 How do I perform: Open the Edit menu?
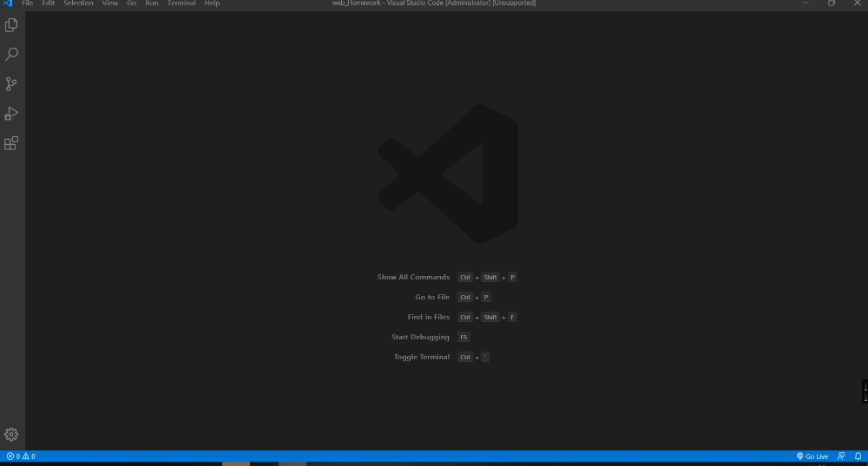[x=48, y=3]
